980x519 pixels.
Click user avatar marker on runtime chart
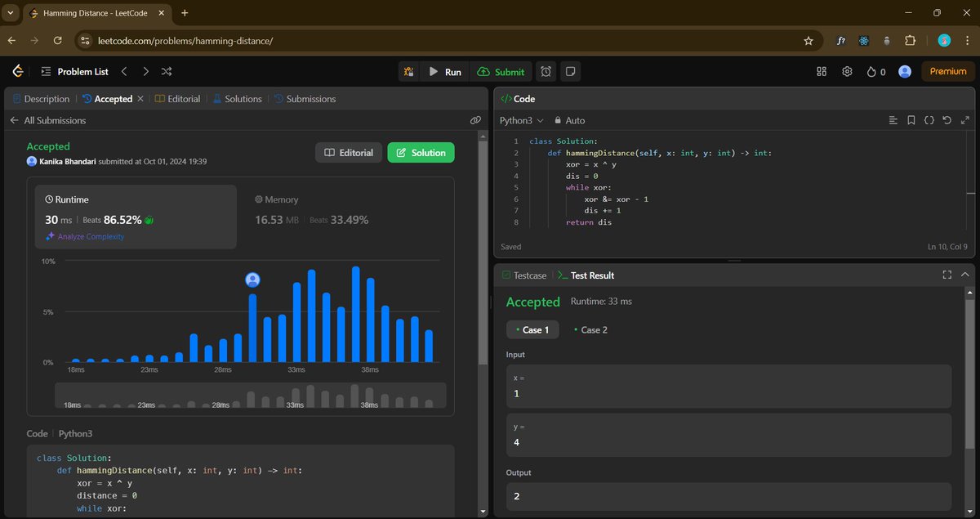[x=253, y=280]
